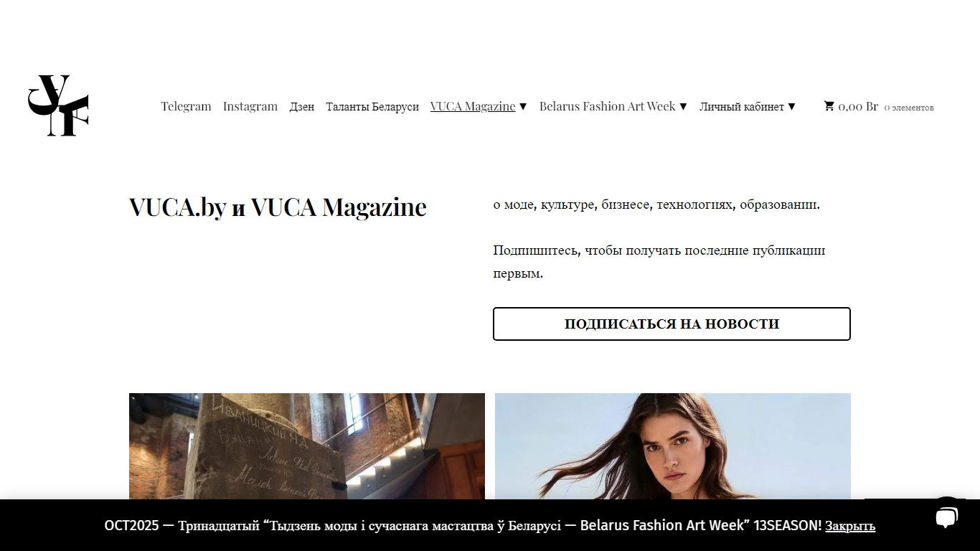Expand the Belarus Fashion Art Week submenu arrow
The image size is (980, 551).
[x=683, y=106]
